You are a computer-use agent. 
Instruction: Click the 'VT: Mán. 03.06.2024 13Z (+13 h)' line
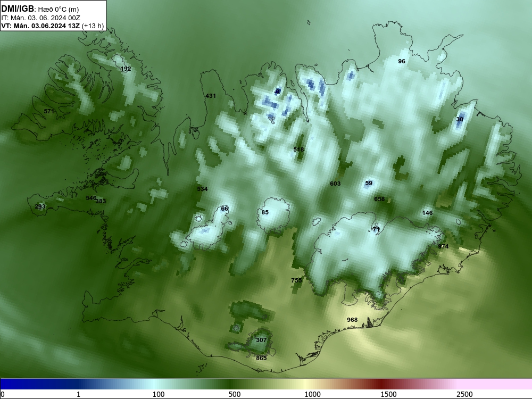coord(52,26)
